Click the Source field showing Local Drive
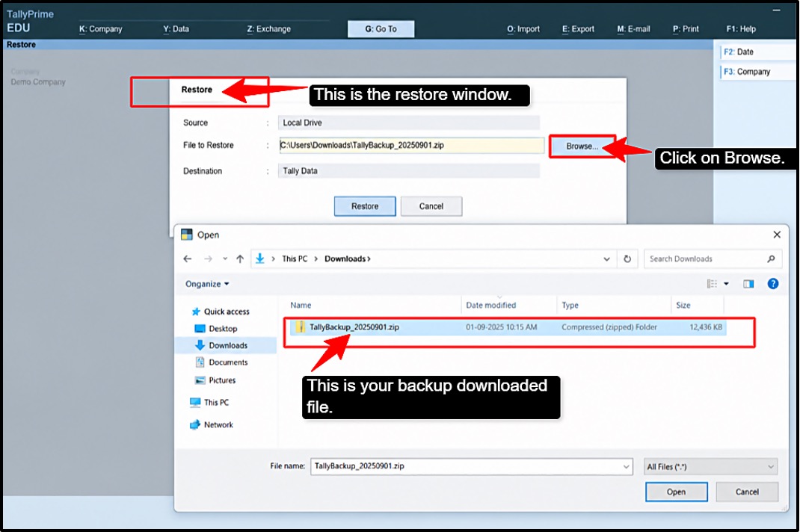Screen dimensions: 800x532 click(x=409, y=123)
